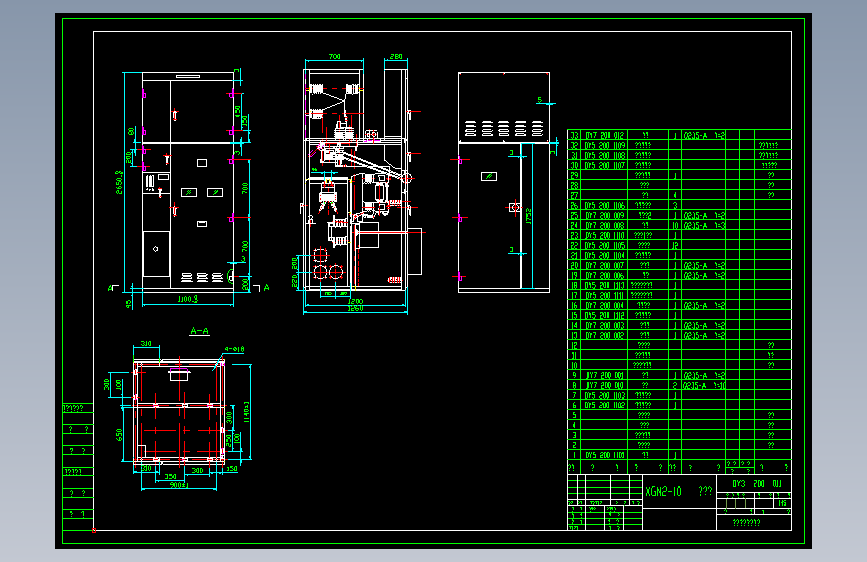Select the 1260 overall width dimension
Screen dimensions: 867x562
[355, 309]
